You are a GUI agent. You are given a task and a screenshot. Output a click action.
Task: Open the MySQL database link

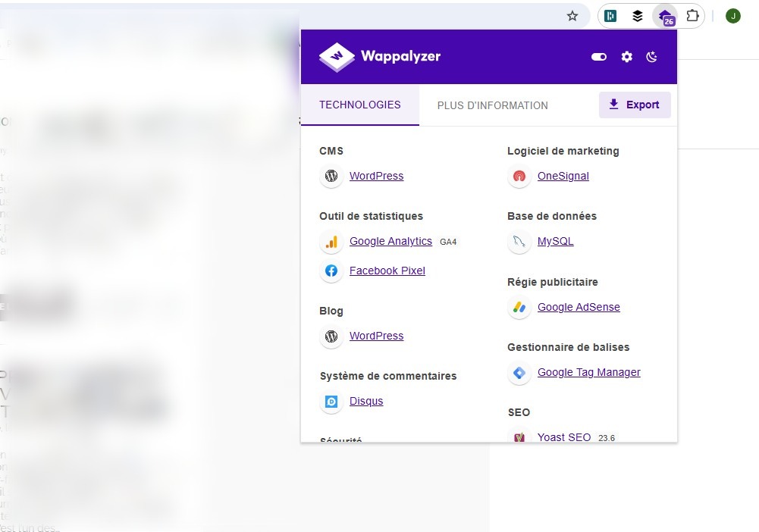pos(555,242)
